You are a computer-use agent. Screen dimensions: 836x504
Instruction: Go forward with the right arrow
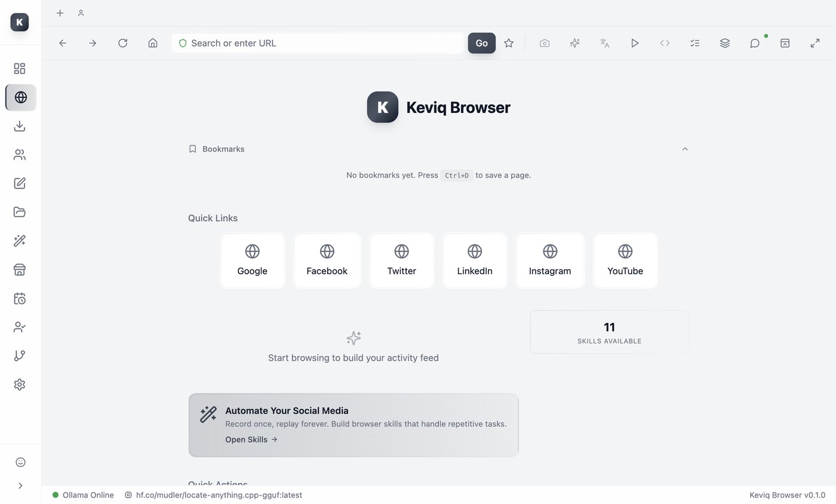click(x=93, y=43)
